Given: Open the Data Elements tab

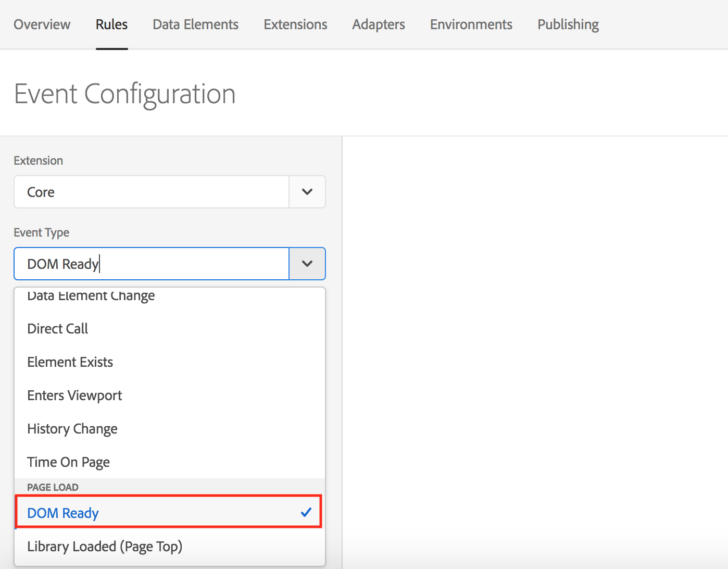Looking at the screenshot, I should (x=195, y=24).
